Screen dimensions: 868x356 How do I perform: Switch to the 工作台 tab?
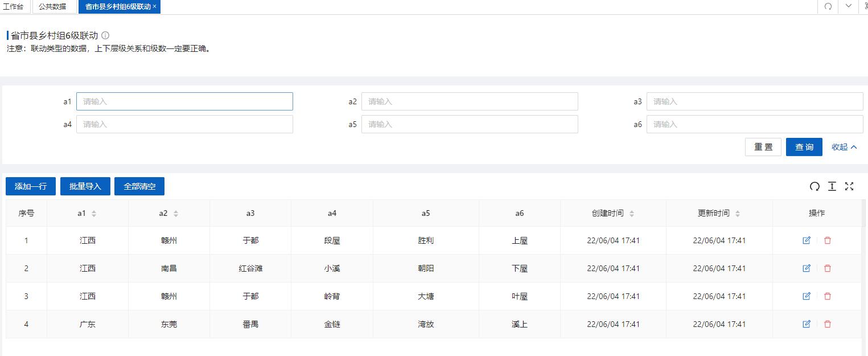[14, 6]
